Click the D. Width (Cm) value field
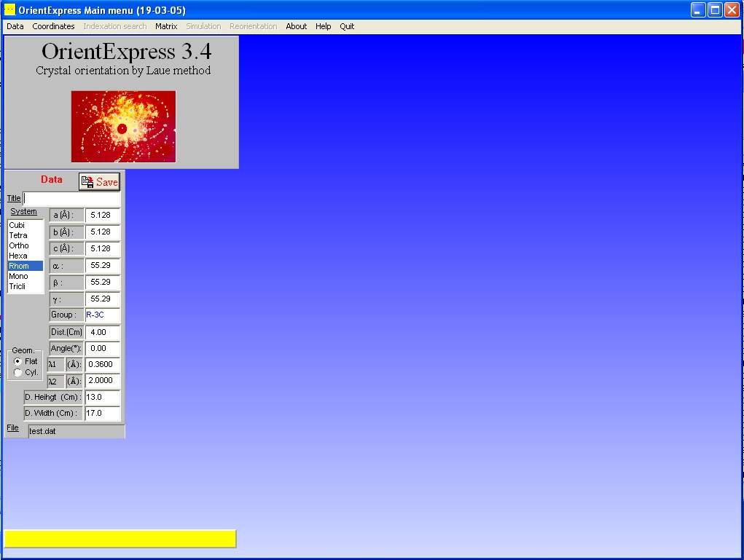 [x=103, y=414]
